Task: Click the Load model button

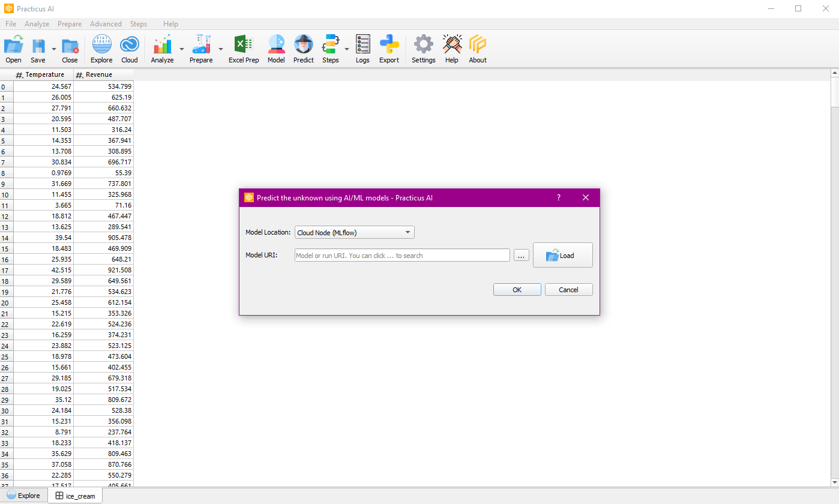Action: (x=562, y=255)
